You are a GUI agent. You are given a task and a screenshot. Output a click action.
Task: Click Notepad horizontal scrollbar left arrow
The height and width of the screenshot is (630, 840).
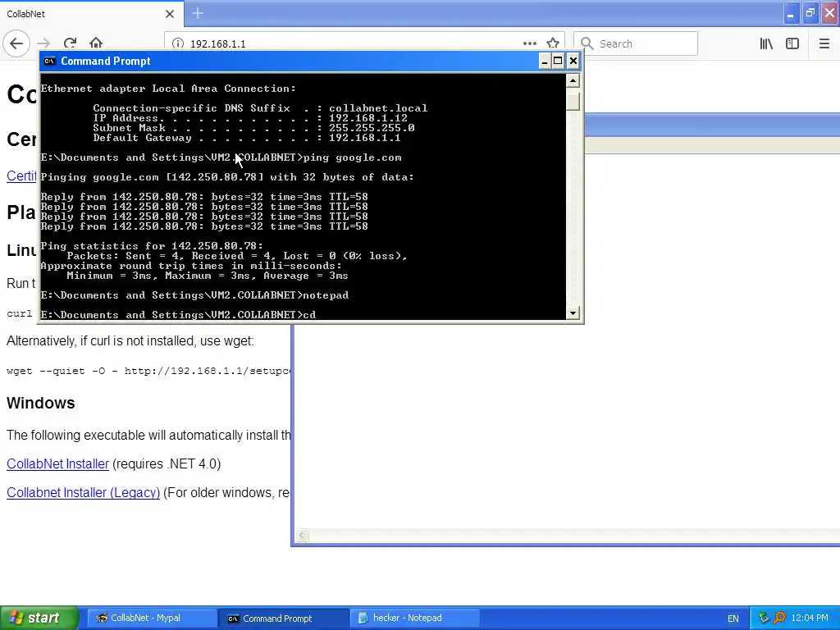(302, 535)
